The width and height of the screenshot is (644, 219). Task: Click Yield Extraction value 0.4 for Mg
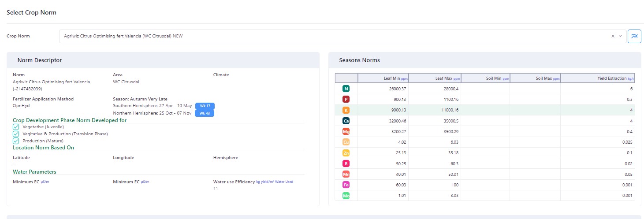pyautogui.click(x=630, y=131)
